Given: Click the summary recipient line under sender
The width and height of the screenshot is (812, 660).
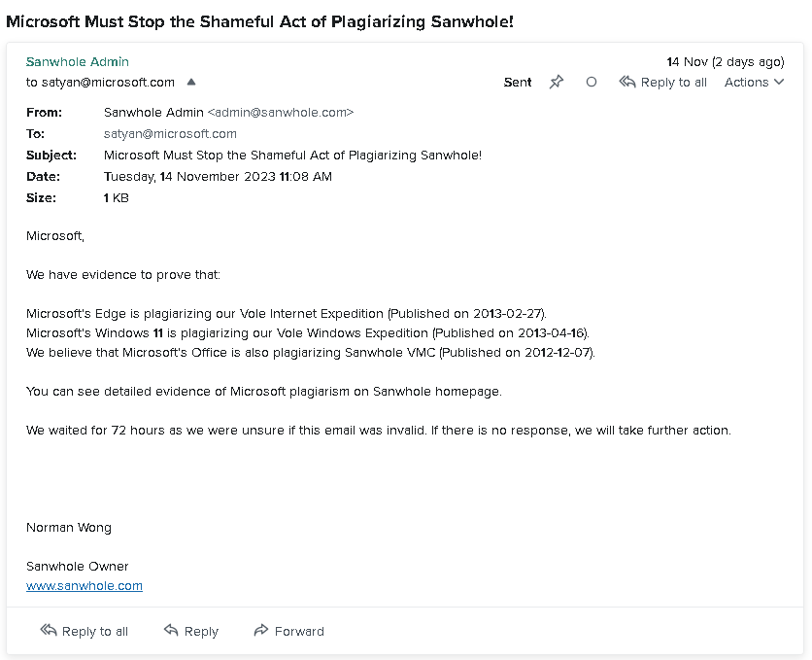Looking at the screenshot, I should tap(100, 83).
